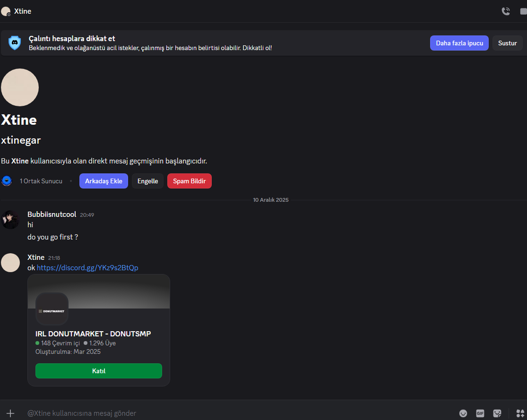Dismiss the warning with Sustur
This screenshot has width=527, height=420.
point(507,43)
